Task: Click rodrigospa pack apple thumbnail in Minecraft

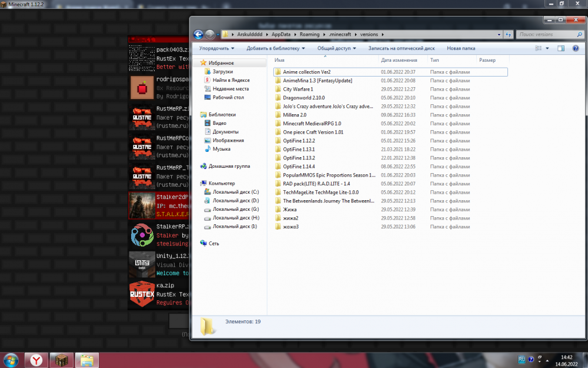Action: pos(142,88)
